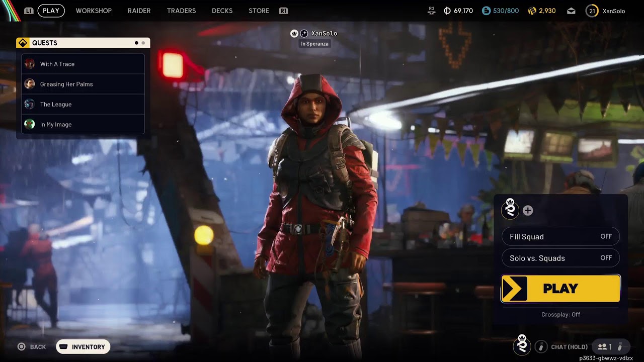This screenshot has height=362, width=644.
Task: Toggle Fill Squad on
Action: [560, 236]
